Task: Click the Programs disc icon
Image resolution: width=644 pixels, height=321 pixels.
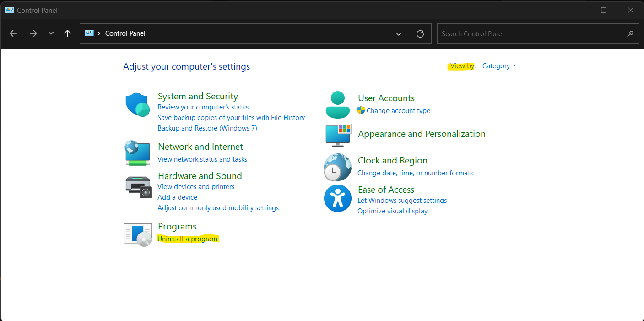Action: click(x=138, y=234)
